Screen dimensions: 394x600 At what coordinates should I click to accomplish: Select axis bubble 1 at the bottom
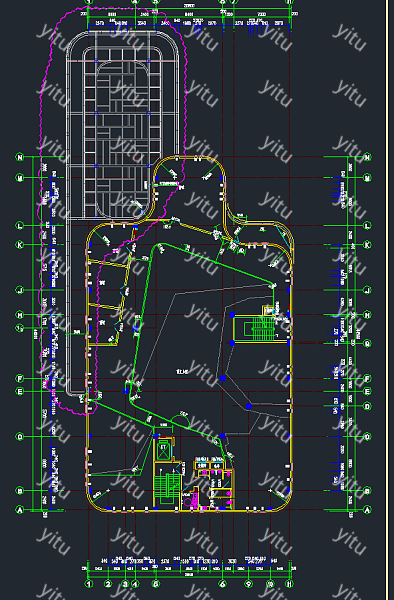[89, 584]
